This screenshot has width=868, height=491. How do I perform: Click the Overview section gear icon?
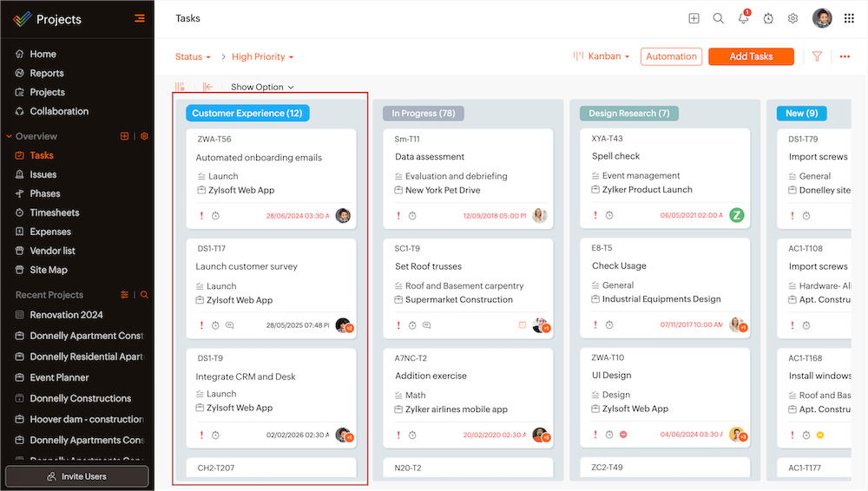click(x=145, y=136)
